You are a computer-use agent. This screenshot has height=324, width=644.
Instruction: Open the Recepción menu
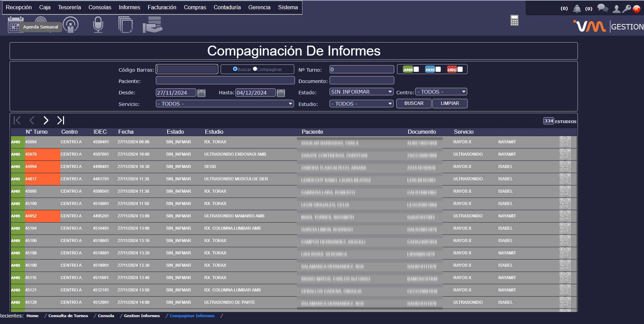[19, 7]
